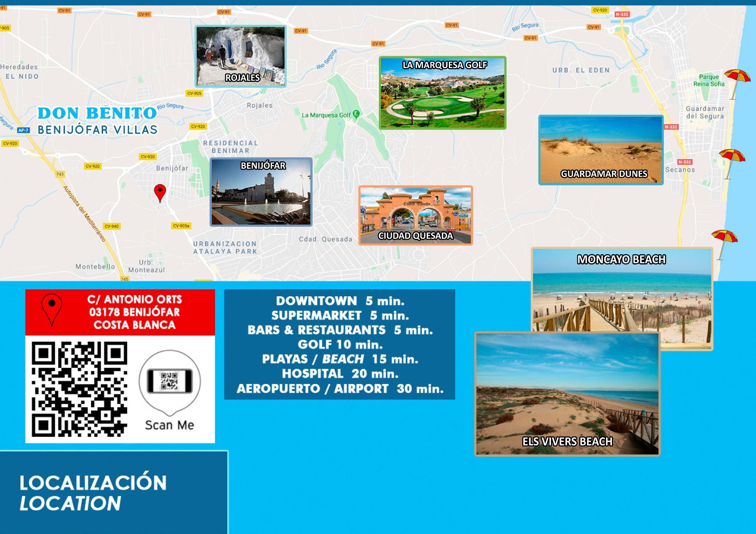Screen dimensions: 756x534
Task: Click the beach umbrella near Parque Reina Sofia
Action: tap(737, 84)
